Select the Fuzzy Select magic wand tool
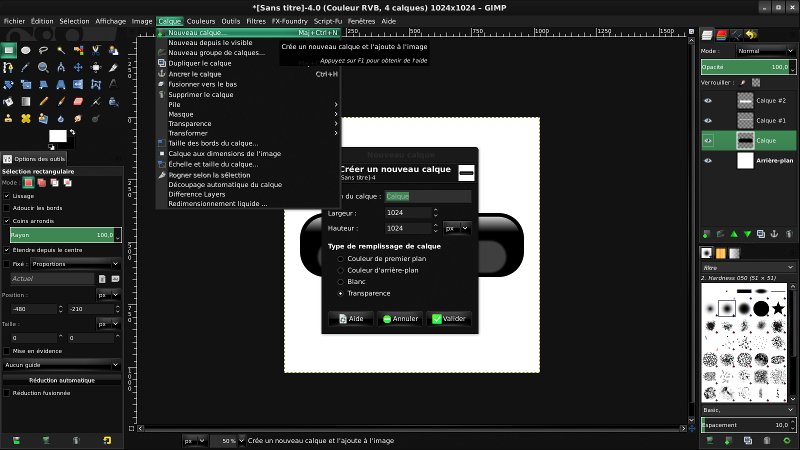Image resolution: width=800 pixels, height=450 pixels. pos(61,50)
